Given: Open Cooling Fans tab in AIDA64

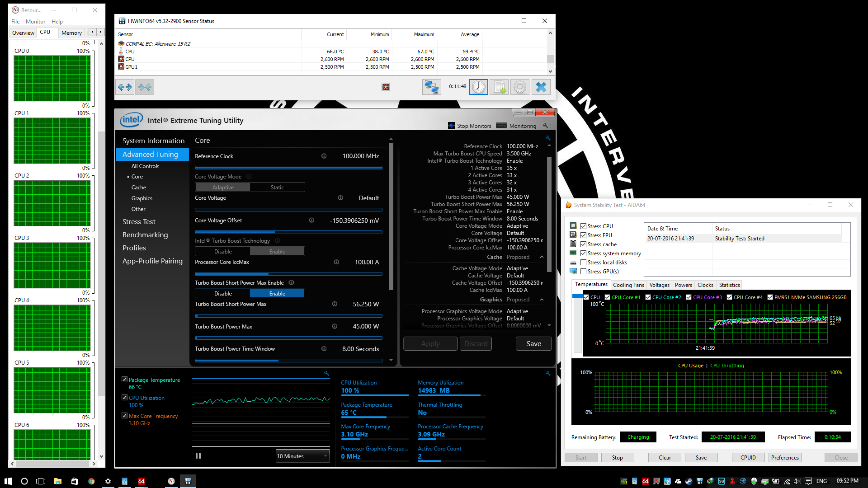Looking at the screenshot, I should pos(628,285).
